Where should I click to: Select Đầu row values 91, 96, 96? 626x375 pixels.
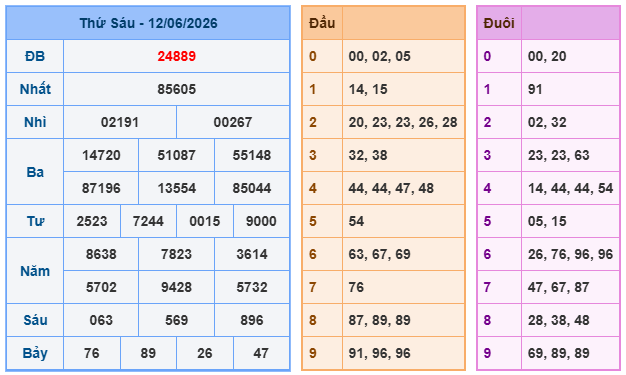click(380, 353)
